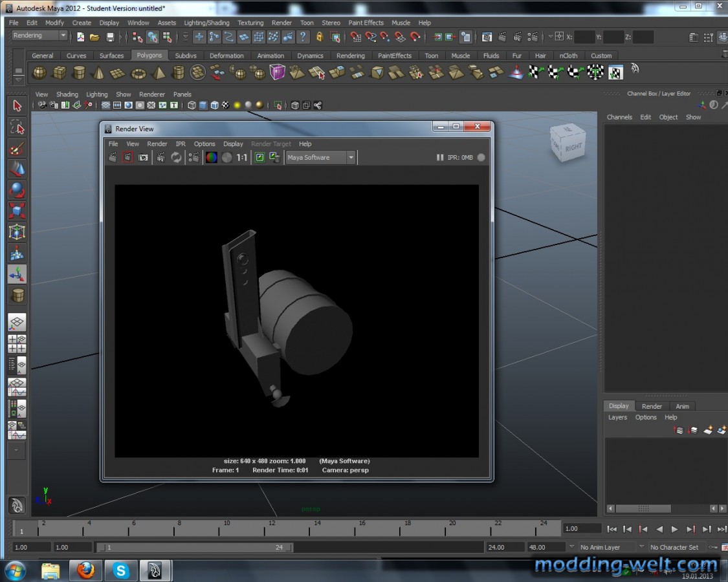Select the polygon sphere shelf icon

[x=39, y=73]
